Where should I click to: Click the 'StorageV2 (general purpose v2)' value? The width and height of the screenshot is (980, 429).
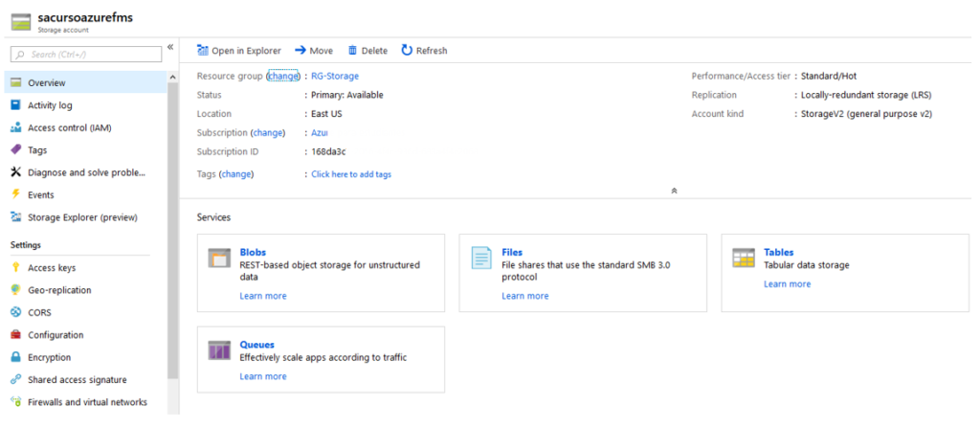point(867,114)
